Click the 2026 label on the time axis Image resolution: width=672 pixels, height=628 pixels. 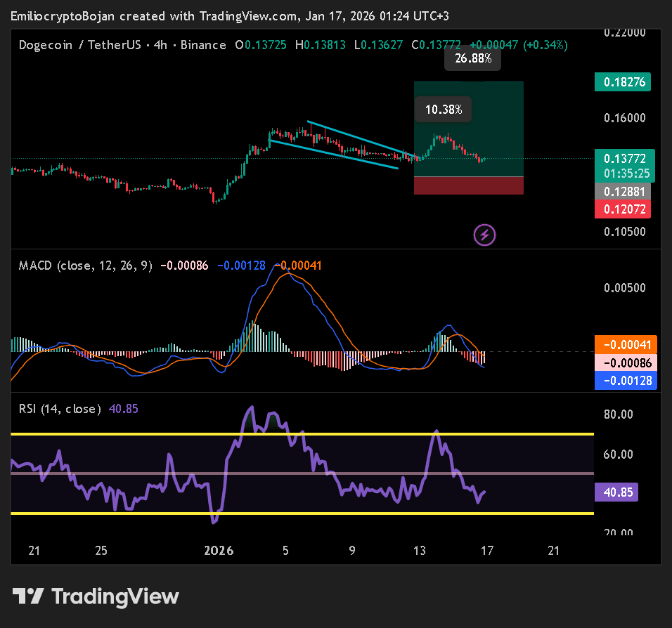219,551
